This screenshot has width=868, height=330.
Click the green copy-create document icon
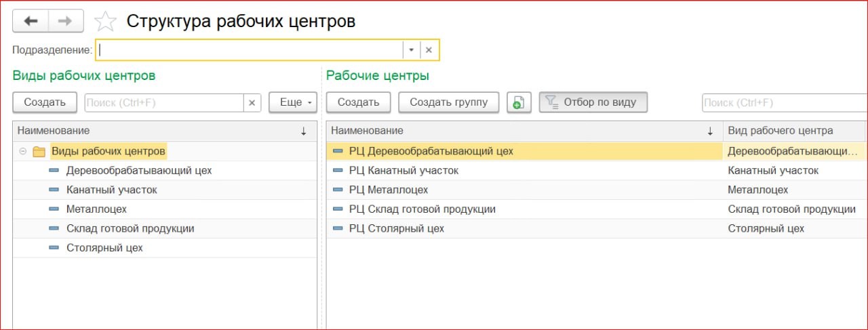click(x=519, y=102)
